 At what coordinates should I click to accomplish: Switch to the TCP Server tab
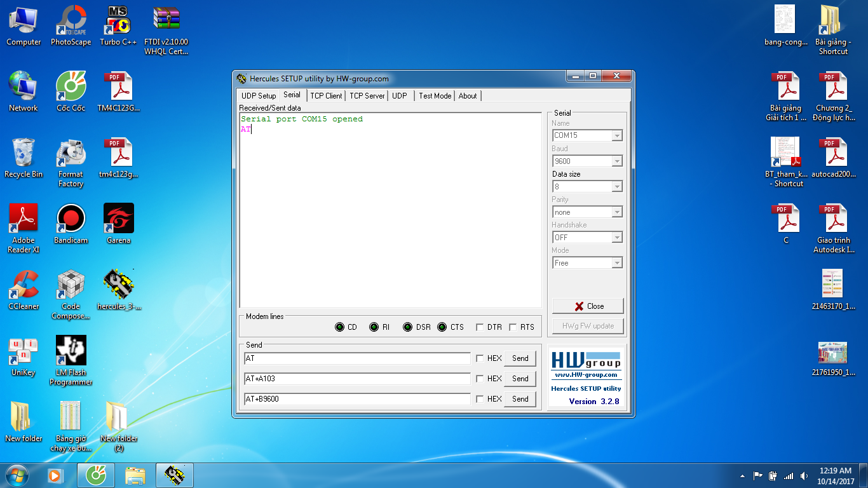click(x=367, y=96)
